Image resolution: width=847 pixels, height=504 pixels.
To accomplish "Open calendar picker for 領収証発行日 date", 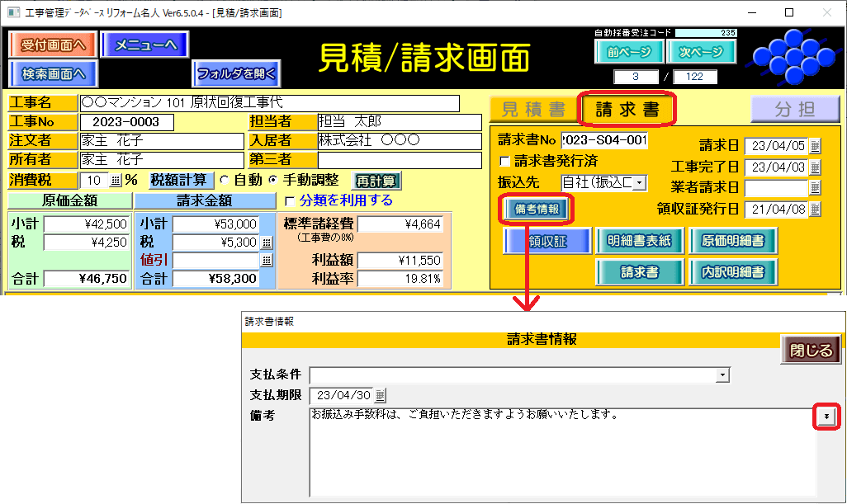I will tap(815, 210).
